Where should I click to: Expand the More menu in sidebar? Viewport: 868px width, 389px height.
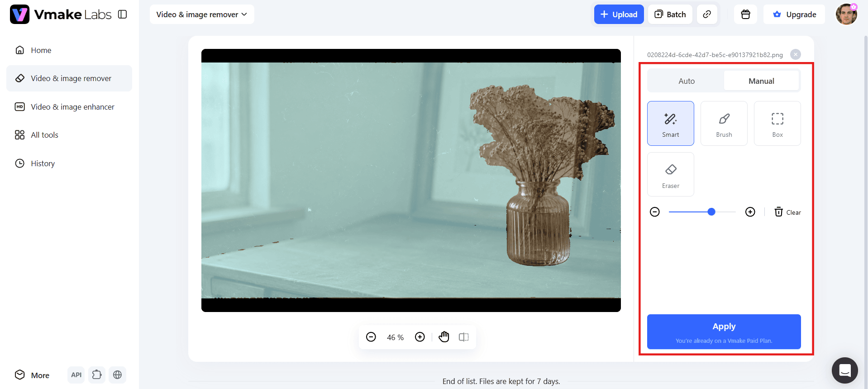tap(32, 375)
